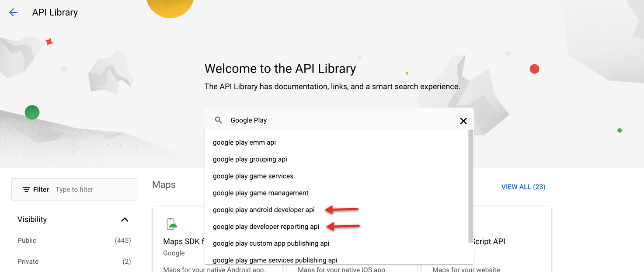This screenshot has width=644, height=272.
Task: Filter by Public visibility
Action: (x=27, y=241)
